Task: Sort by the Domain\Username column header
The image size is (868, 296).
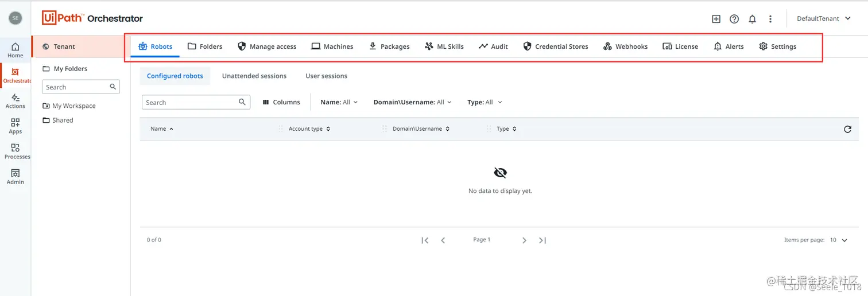Action: [x=421, y=129]
